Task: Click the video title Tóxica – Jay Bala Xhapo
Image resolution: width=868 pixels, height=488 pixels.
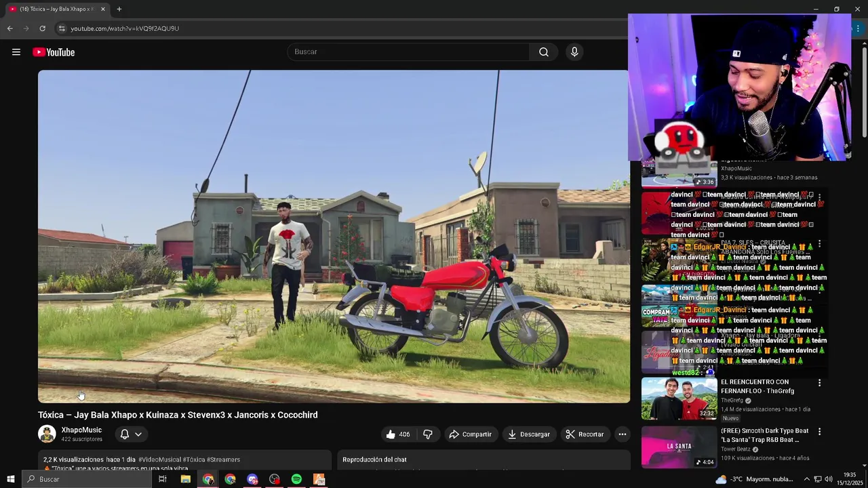Action: pos(178,415)
